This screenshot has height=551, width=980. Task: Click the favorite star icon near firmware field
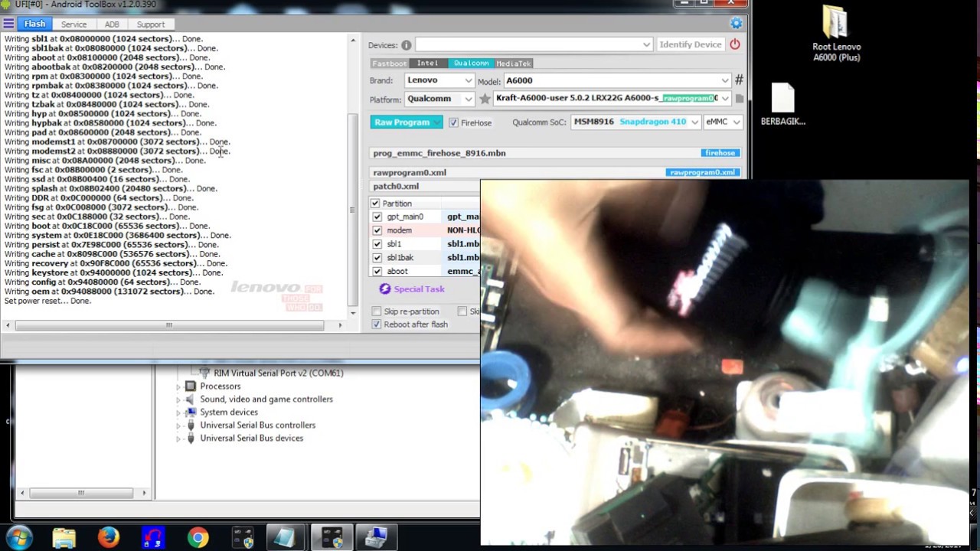485,99
